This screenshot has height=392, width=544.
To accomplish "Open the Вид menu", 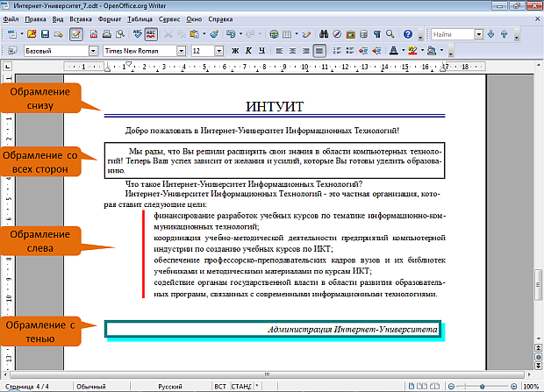I will pyautogui.click(x=58, y=19).
